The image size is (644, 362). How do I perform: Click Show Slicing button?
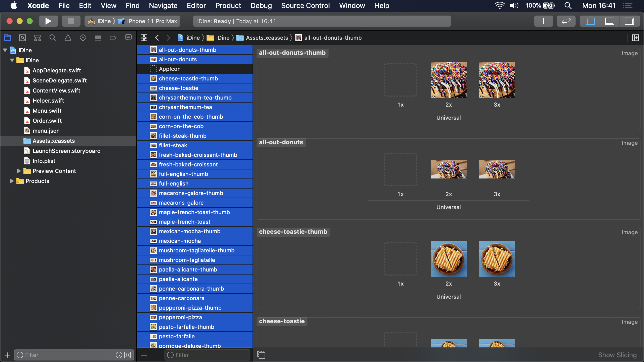pyautogui.click(x=617, y=355)
